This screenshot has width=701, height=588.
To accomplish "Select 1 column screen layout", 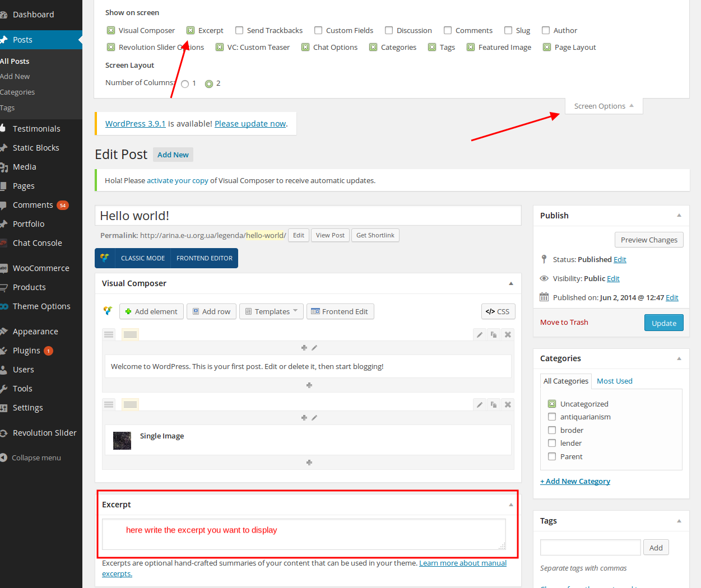I will coord(185,84).
